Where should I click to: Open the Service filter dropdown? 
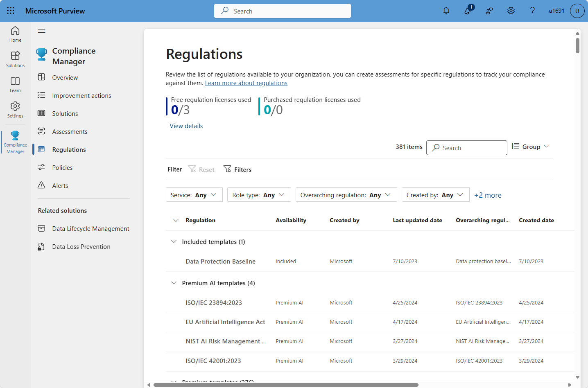(x=194, y=194)
